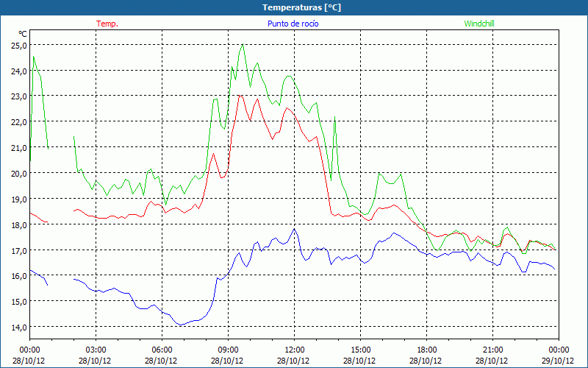Click the 15:00 time axis label
The image size is (588, 368).
click(360, 350)
